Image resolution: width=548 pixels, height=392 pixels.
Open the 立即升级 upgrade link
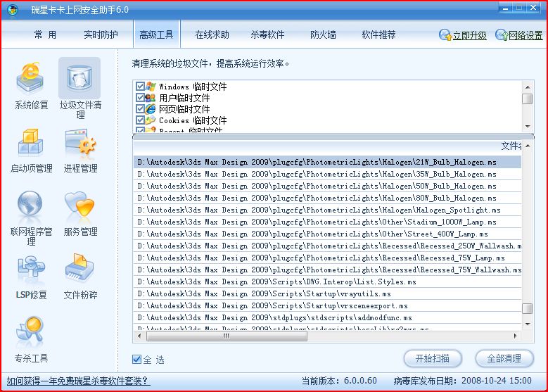[x=469, y=35]
